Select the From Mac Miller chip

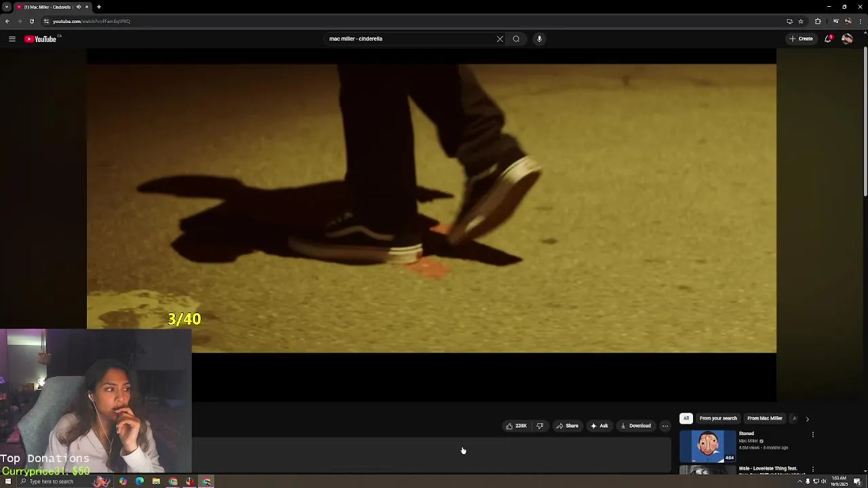(765, 418)
